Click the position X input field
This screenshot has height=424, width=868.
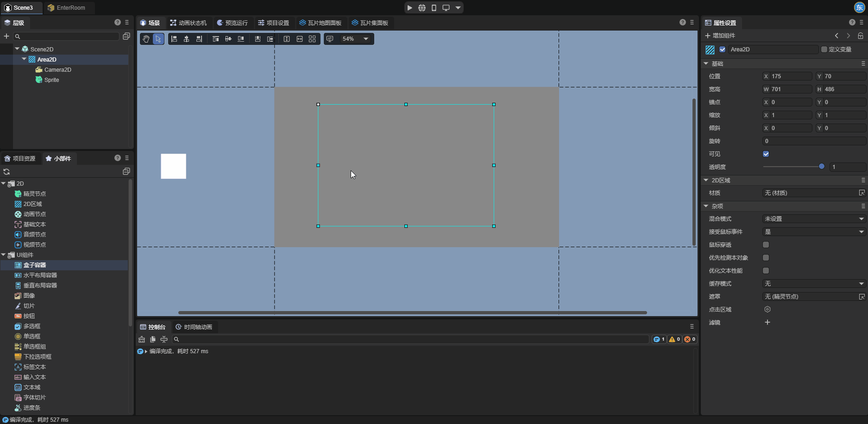click(x=790, y=76)
